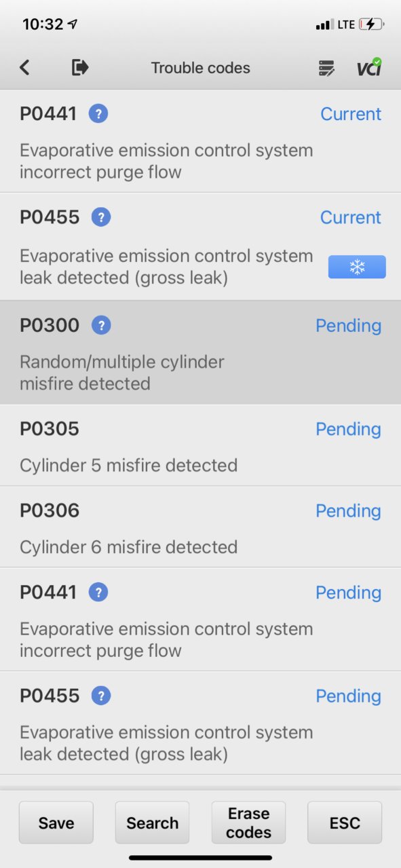401x868 pixels.
Task: View freeze frame data snowflake button
Action: tap(357, 267)
